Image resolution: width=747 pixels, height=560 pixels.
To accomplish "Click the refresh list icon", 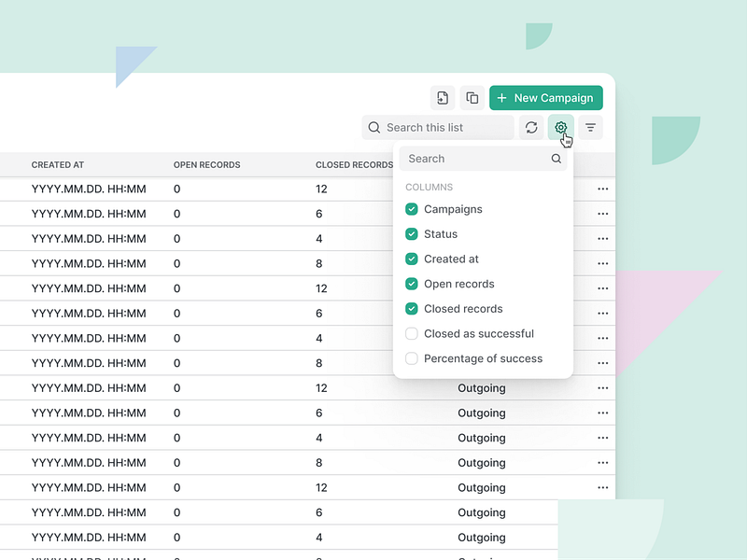I will (x=531, y=128).
